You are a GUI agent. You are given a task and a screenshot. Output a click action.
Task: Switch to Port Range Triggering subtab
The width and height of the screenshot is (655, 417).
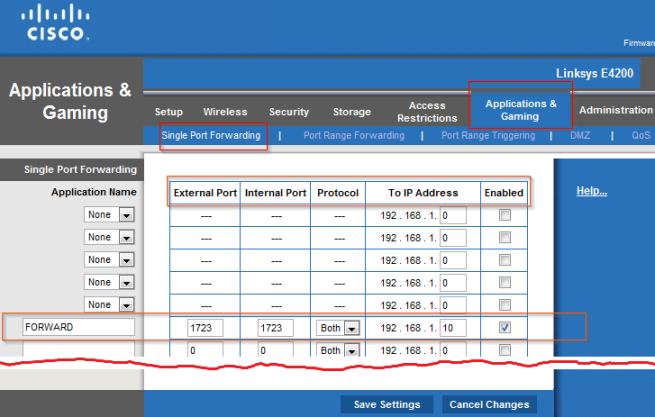click(488, 135)
